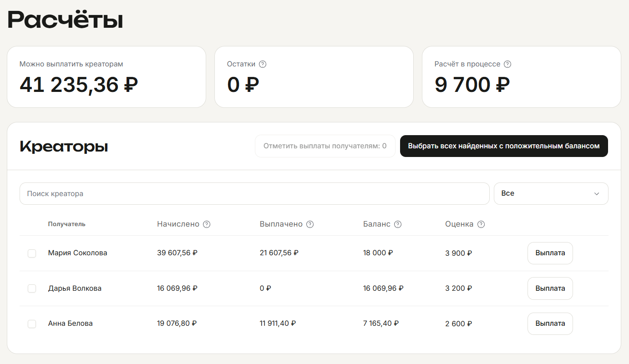629x364 pixels.
Task: Click the 0 ₽ value under Остатки
Action: (243, 85)
